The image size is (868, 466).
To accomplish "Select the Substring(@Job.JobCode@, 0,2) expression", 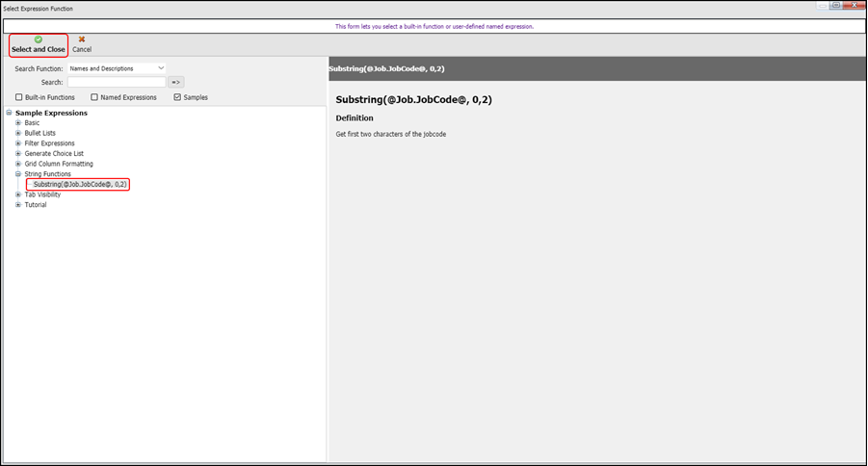I will [80, 184].
